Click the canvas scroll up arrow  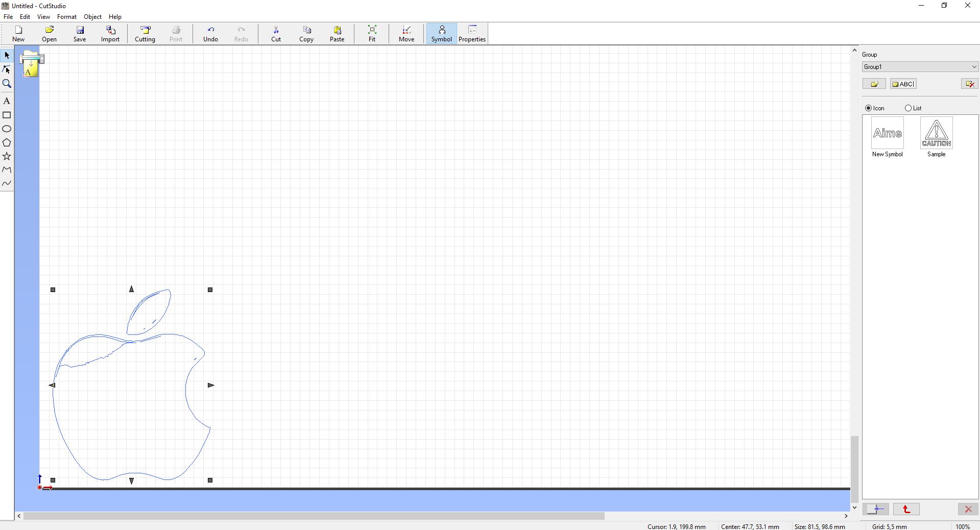point(854,50)
